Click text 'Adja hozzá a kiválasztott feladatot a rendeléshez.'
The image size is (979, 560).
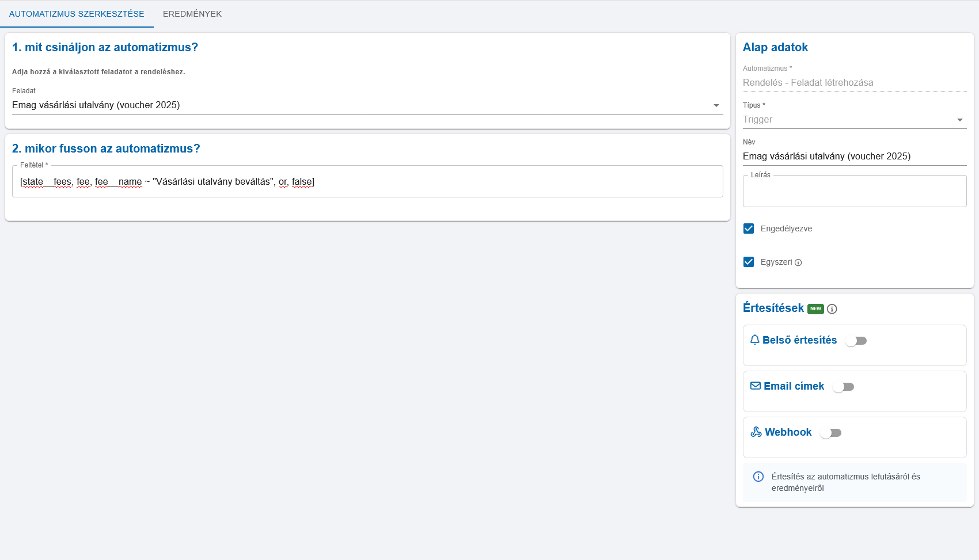98,72
